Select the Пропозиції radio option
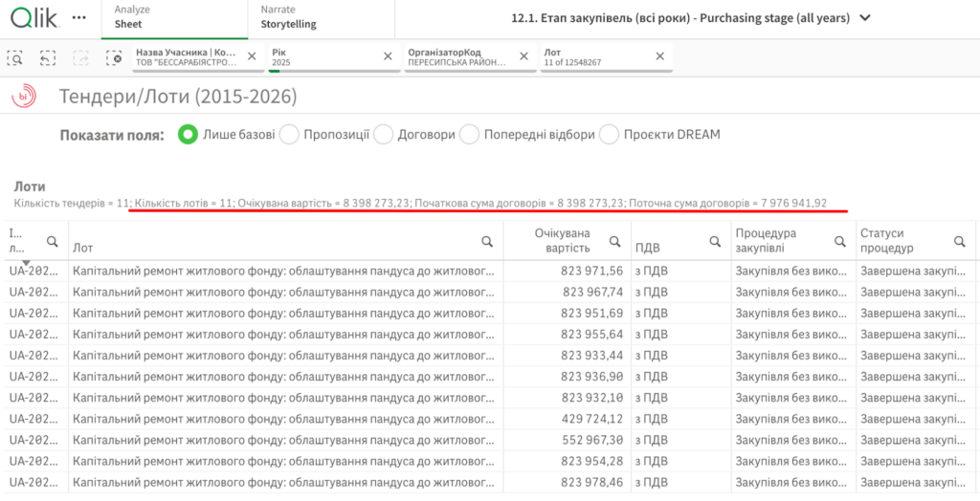980x501 pixels. click(289, 135)
